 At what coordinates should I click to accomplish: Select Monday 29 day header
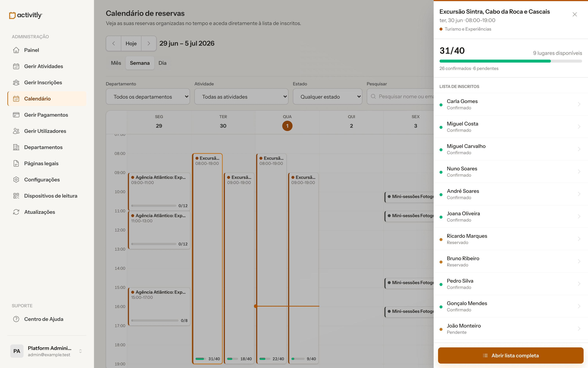[159, 122]
